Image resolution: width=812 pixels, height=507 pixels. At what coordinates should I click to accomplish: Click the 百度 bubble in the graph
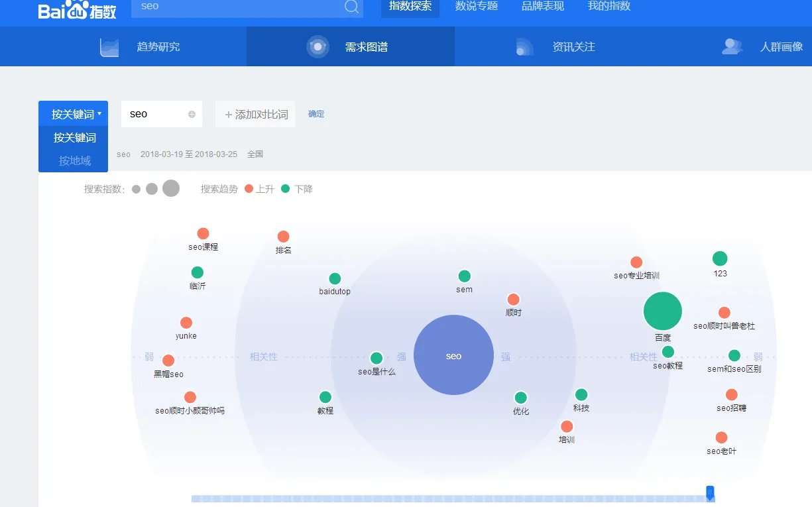coord(662,310)
